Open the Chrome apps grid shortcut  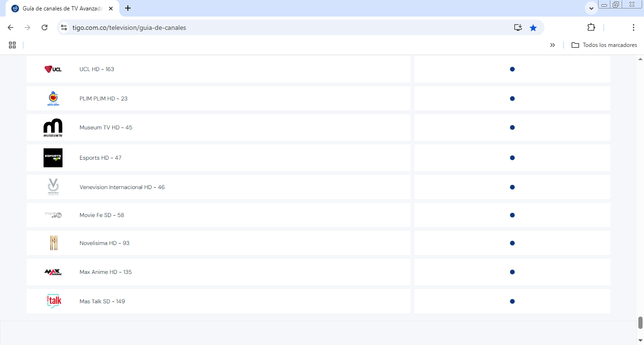coord(12,45)
